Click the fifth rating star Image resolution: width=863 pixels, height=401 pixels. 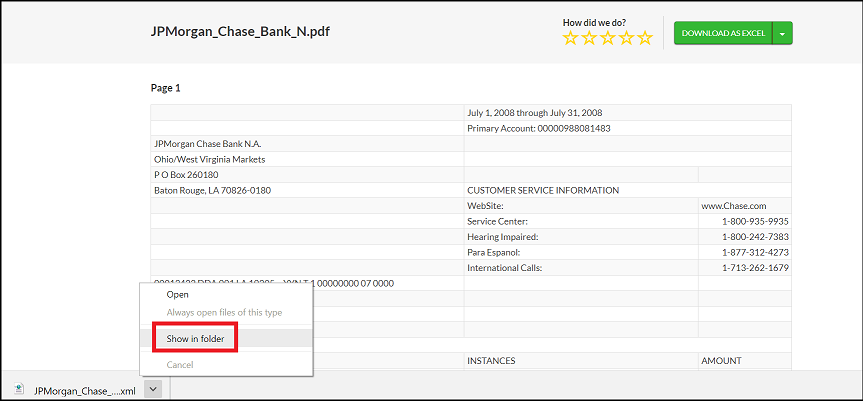(x=644, y=38)
